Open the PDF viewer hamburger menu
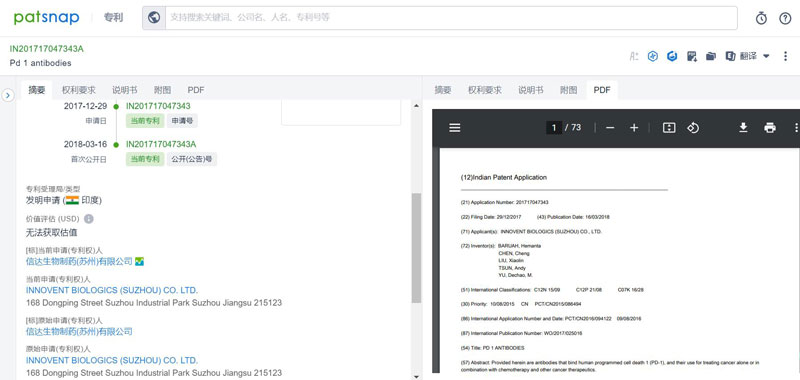The width and height of the screenshot is (800, 380). click(455, 128)
